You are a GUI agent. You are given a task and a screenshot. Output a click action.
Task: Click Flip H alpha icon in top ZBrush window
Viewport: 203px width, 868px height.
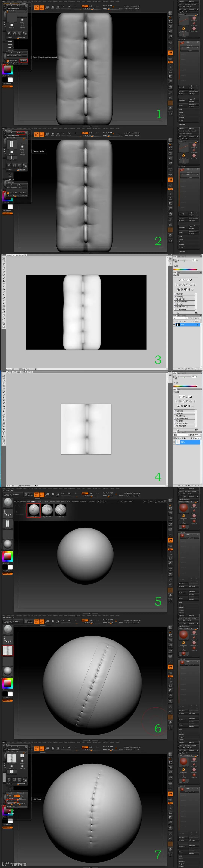pyautogui.click(x=9, y=33)
